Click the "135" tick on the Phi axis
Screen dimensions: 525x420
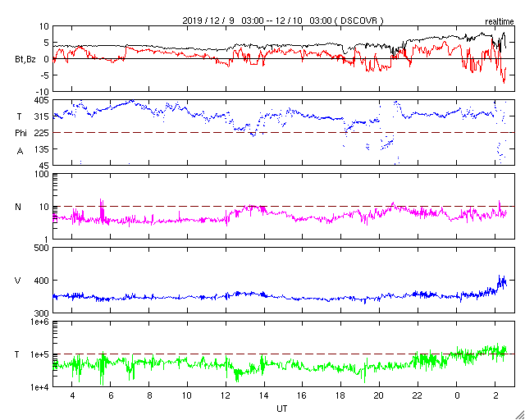point(42,149)
